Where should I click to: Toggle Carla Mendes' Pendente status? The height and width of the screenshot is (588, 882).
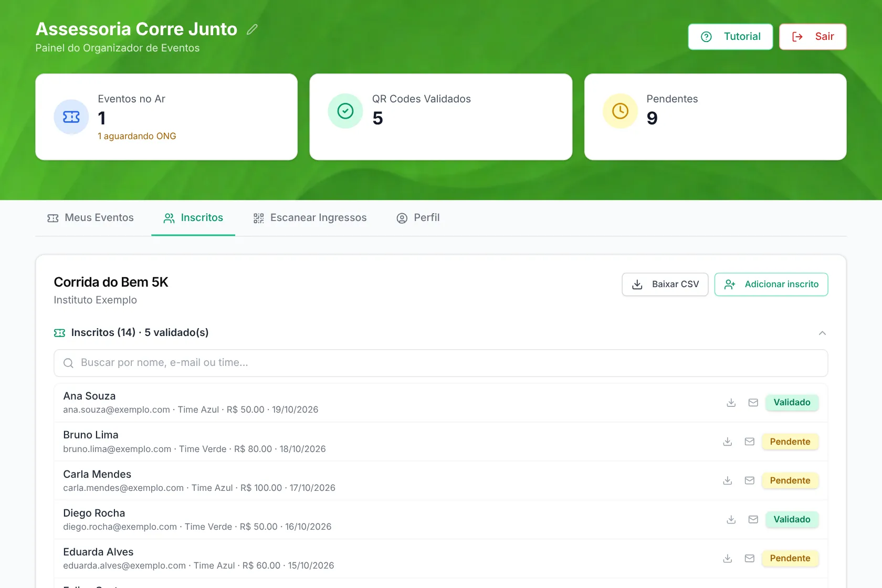[790, 480]
